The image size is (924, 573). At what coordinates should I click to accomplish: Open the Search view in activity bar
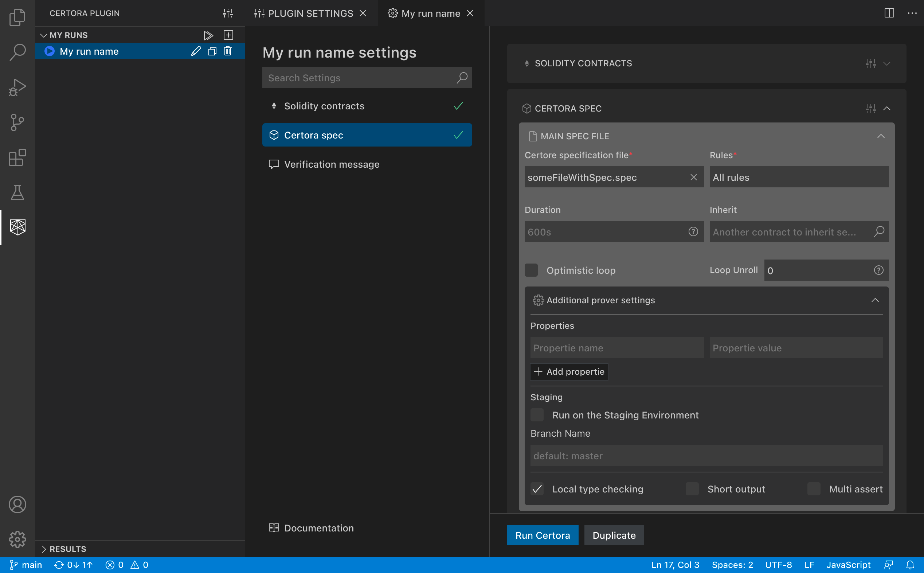click(17, 52)
